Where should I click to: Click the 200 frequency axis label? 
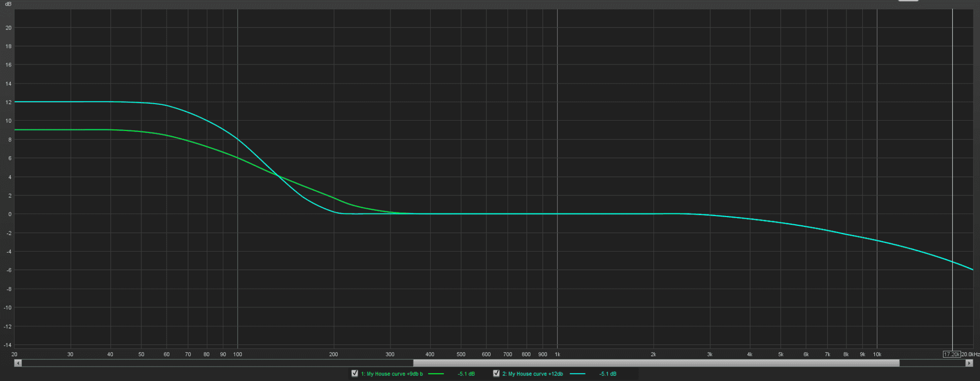(x=334, y=354)
